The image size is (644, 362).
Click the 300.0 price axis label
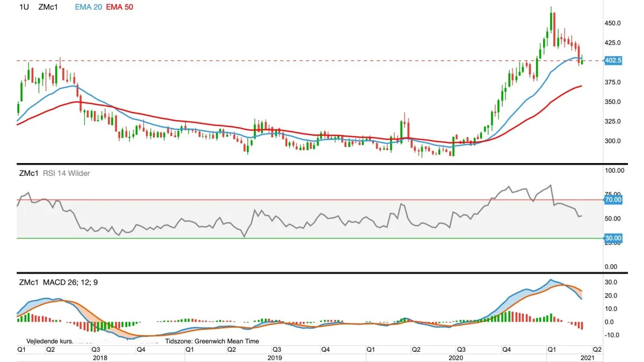point(612,141)
